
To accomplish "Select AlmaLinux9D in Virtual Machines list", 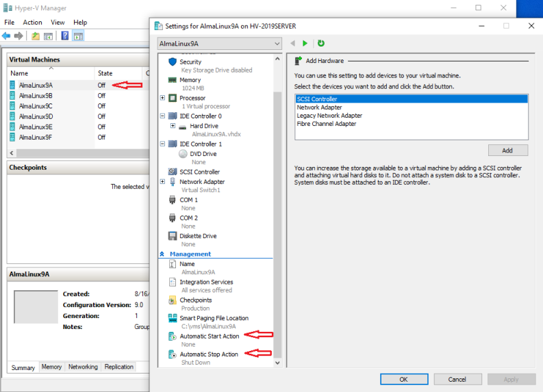I will [x=36, y=116].
